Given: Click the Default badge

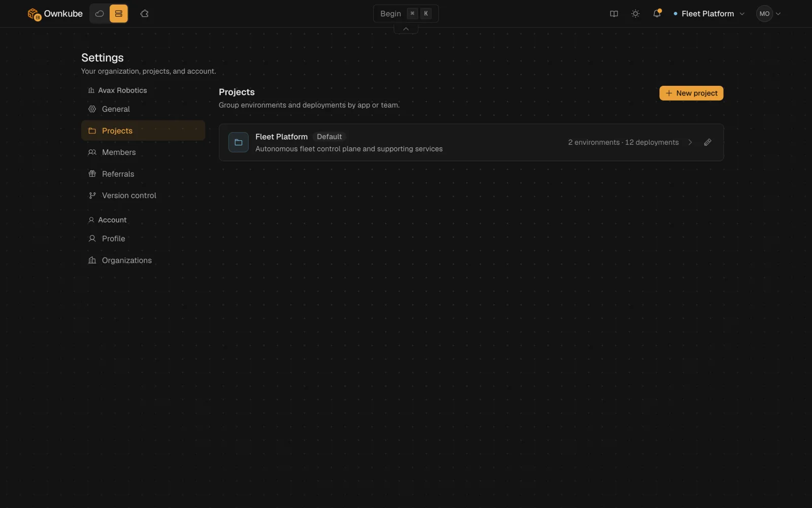Looking at the screenshot, I should (x=329, y=137).
